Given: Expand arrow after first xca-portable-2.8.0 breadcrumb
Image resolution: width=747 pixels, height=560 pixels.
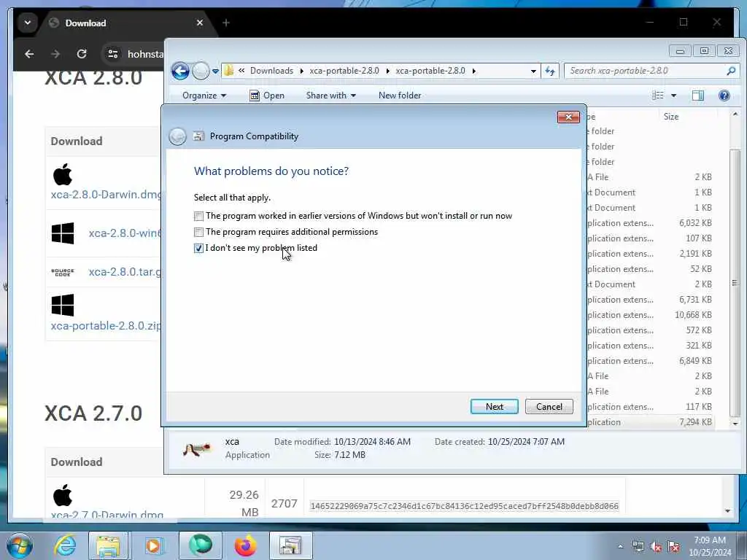Looking at the screenshot, I should click(x=388, y=71).
